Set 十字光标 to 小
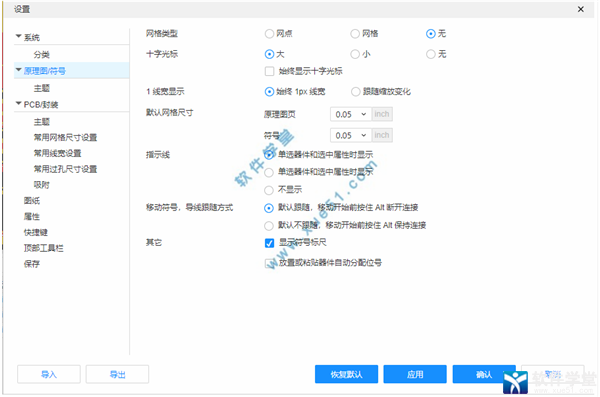This screenshot has width=600, height=397. [x=355, y=54]
